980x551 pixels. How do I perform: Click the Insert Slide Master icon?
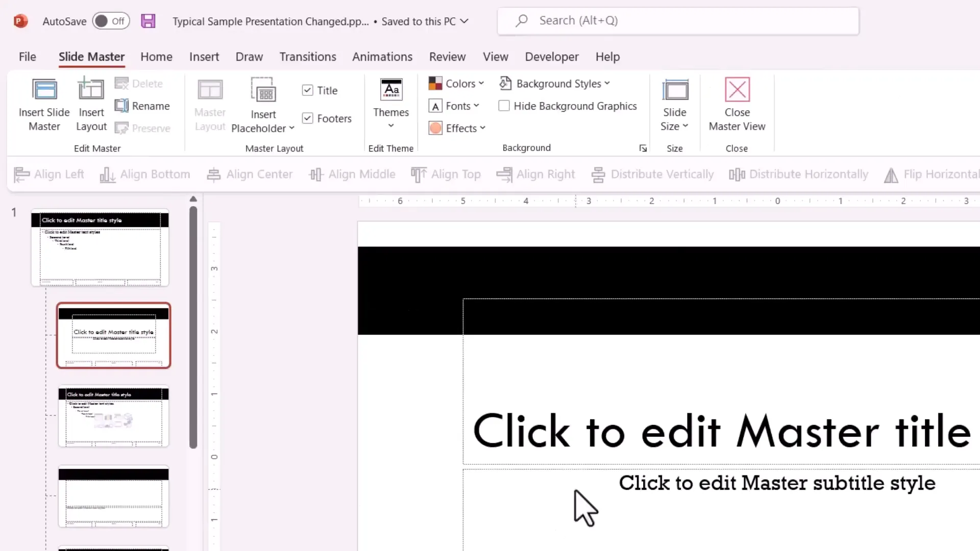(44, 90)
